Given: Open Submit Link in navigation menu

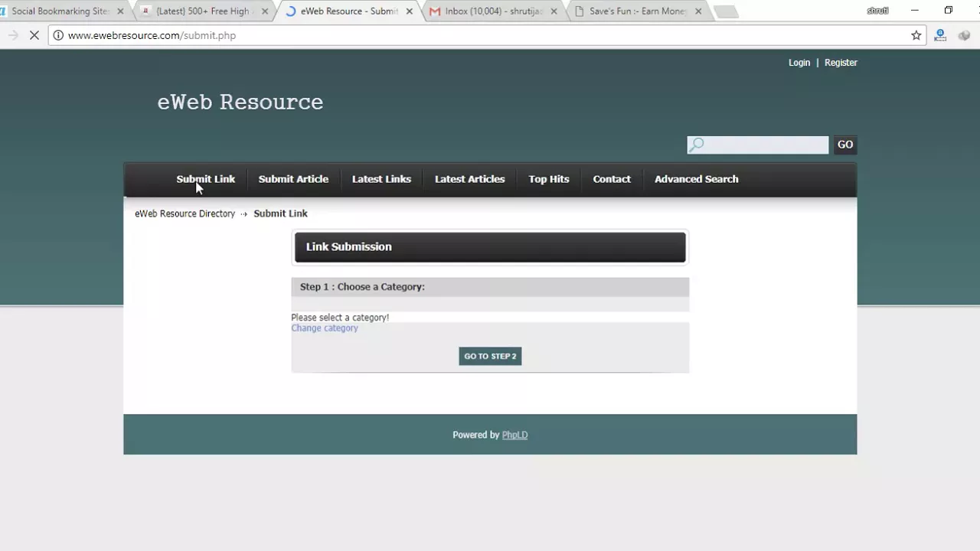Looking at the screenshot, I should pos(205,179).
